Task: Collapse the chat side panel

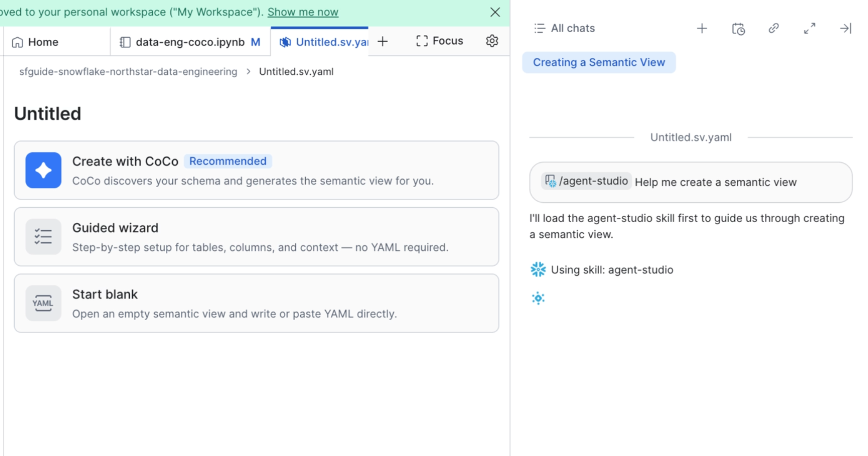Action: 846,28
